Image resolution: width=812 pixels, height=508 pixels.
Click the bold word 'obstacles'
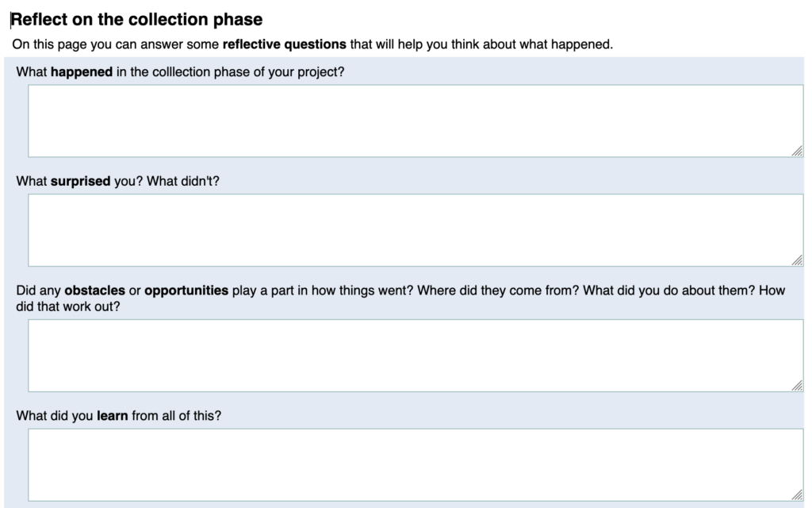[x=94, y=291]
